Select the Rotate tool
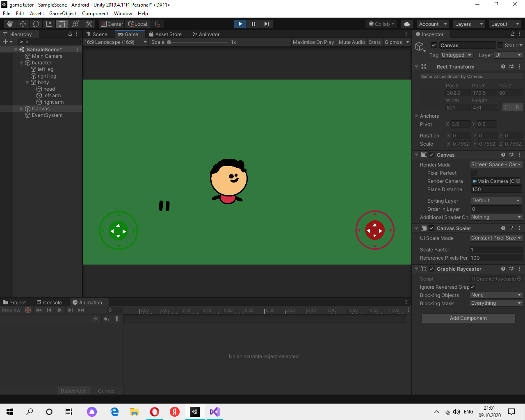 pos(36,24)
